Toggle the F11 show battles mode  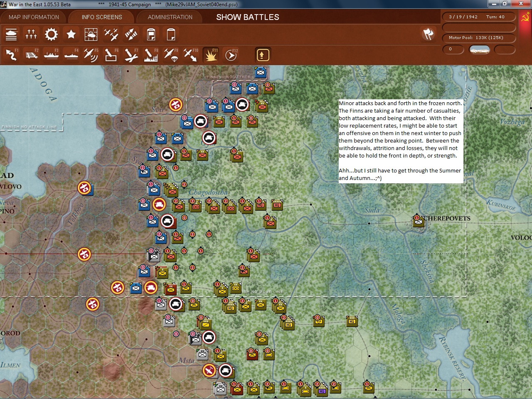211,55
